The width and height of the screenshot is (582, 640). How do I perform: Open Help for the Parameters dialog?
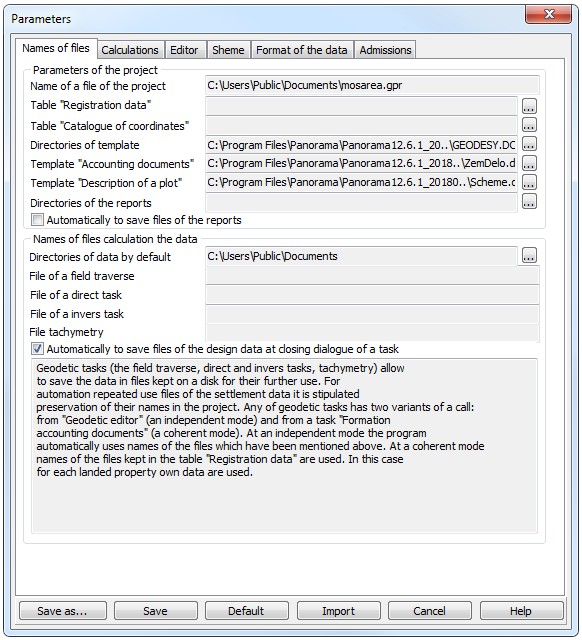pos(521,611)
